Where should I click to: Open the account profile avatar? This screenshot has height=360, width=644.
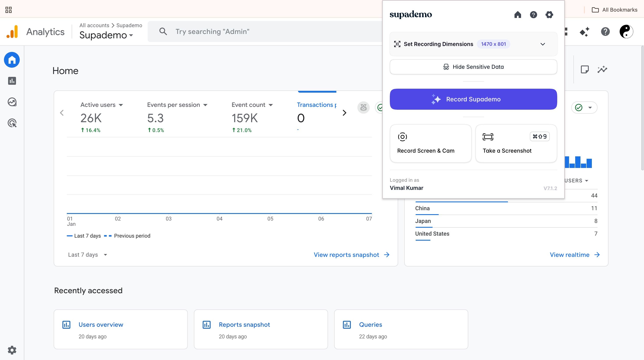[626, 32]
